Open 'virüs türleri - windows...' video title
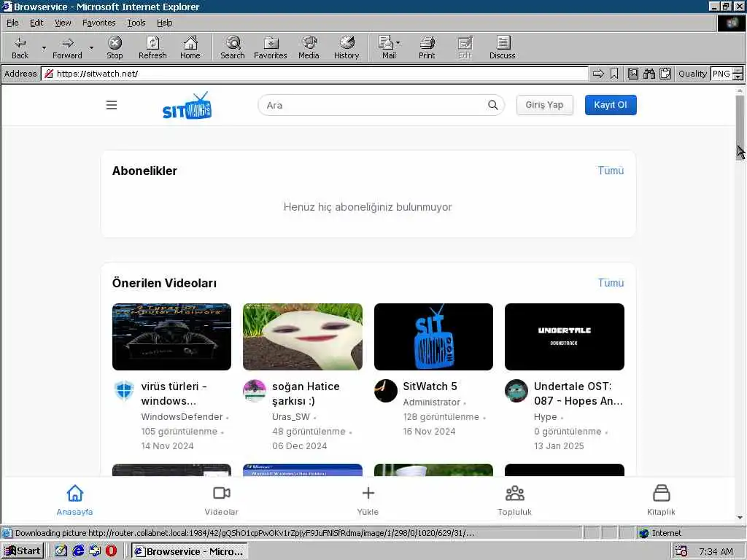 click(x=174, y=393)
